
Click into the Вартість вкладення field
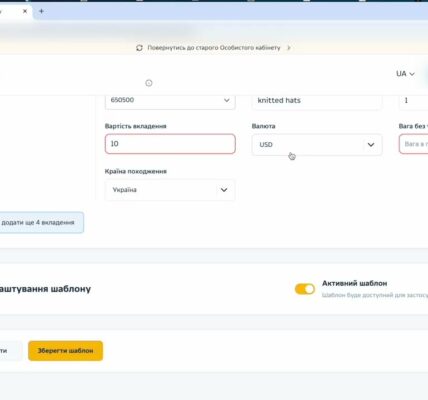click(170, 144)
